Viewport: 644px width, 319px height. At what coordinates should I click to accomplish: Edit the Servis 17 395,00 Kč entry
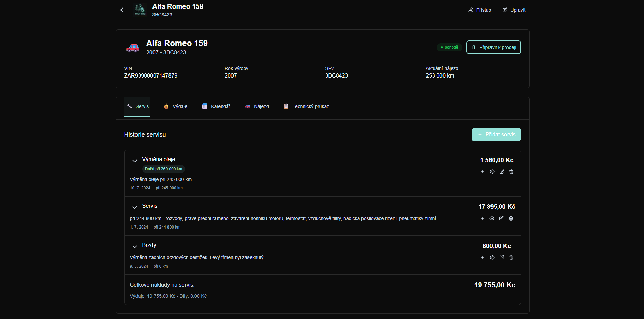(x=501, y=218)
